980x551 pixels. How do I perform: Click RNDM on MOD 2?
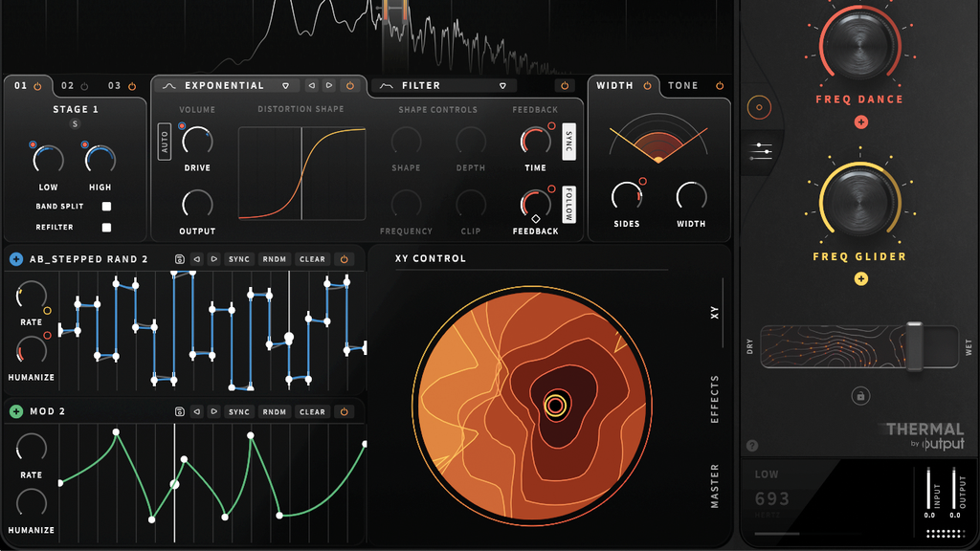click(x=275, y=411)
